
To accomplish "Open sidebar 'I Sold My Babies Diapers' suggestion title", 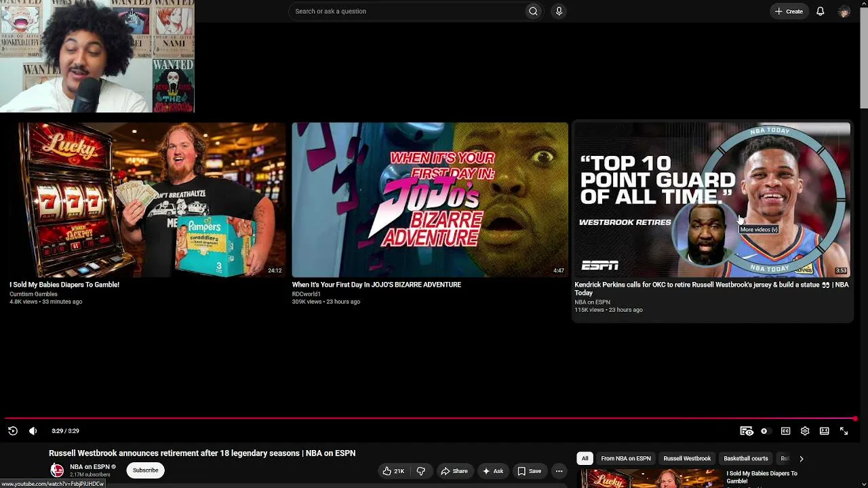I will click(762, 477).
